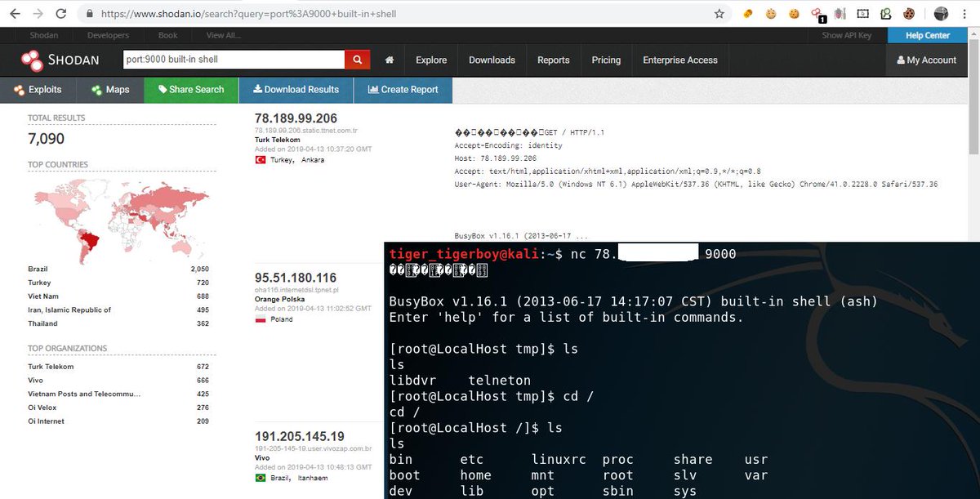The width and height of the screenshot is (980, 499).
Task: Click the Poland flag under 95.51.180.116
Action: click(261, 319)
